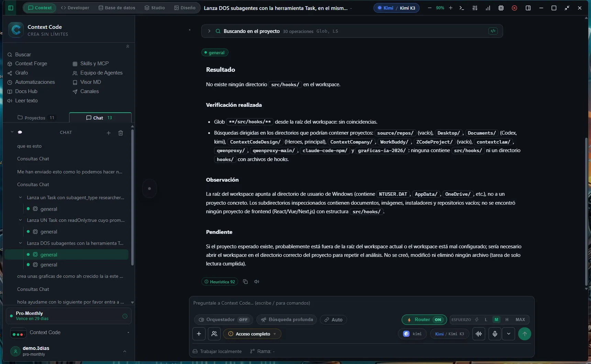Open Canales
591x364 pixels.
(86, 91)
